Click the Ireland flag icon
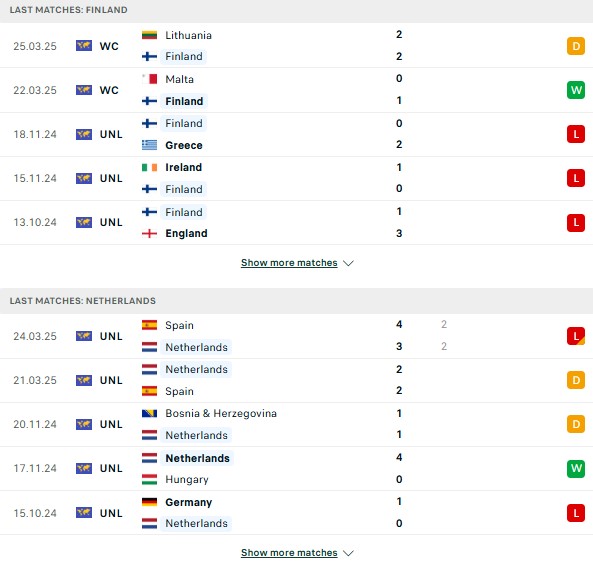Viewport: 593px width, 566px height. click(149, 167)
